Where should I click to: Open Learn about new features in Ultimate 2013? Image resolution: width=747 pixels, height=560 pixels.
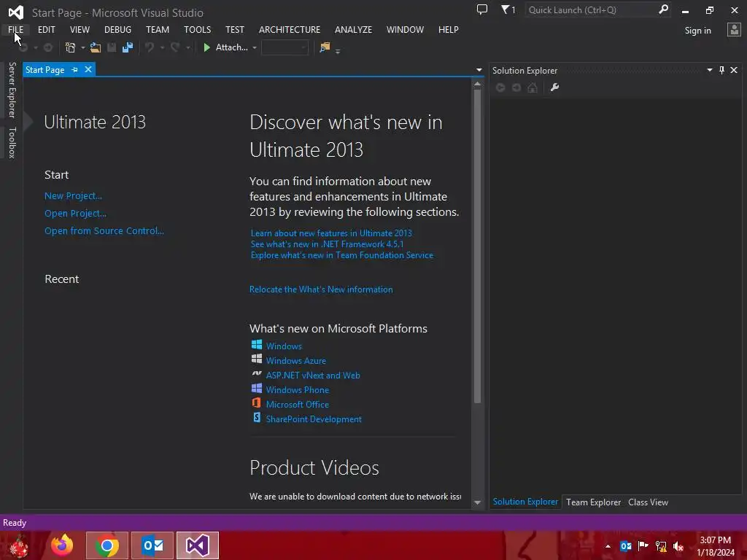pyautogui.click(x=331, y=233)
